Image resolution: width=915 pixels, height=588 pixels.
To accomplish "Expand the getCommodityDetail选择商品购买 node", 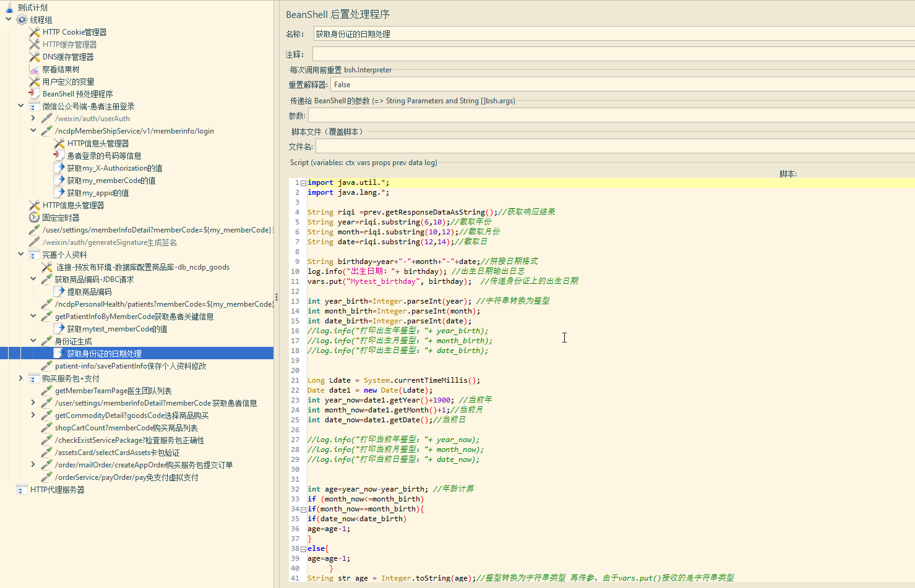I will pyautogui.click(x=33, y=415).
